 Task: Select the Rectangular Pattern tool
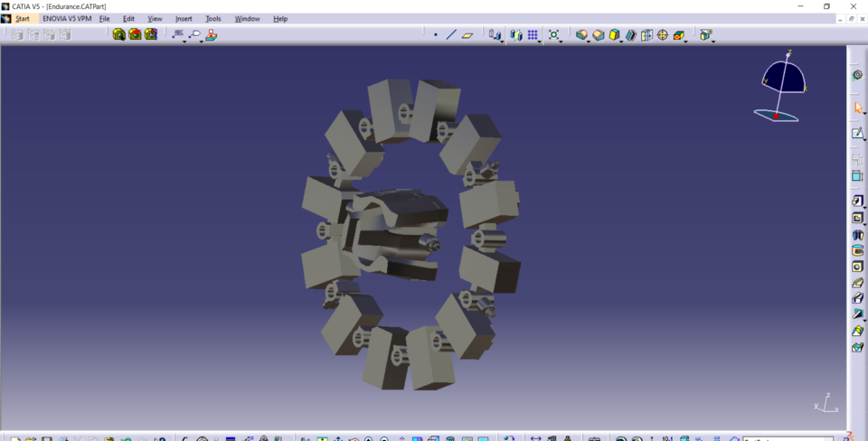pos(533,34)
